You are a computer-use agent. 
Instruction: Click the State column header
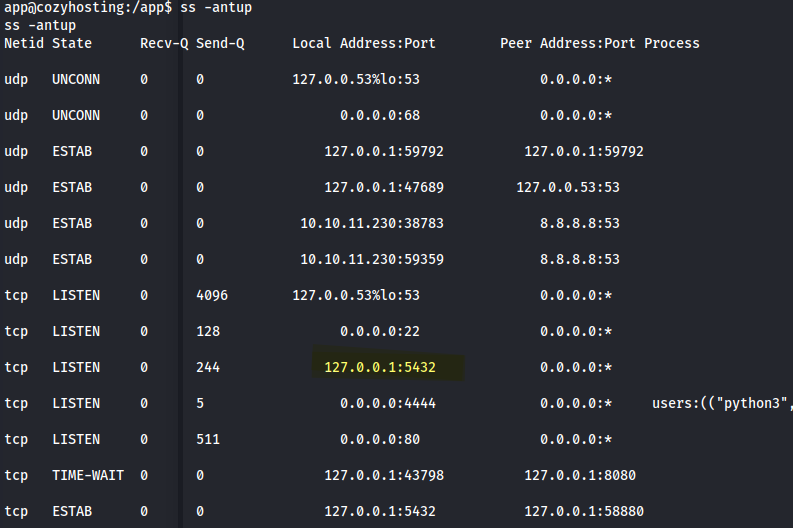click(x=72, y=43)
